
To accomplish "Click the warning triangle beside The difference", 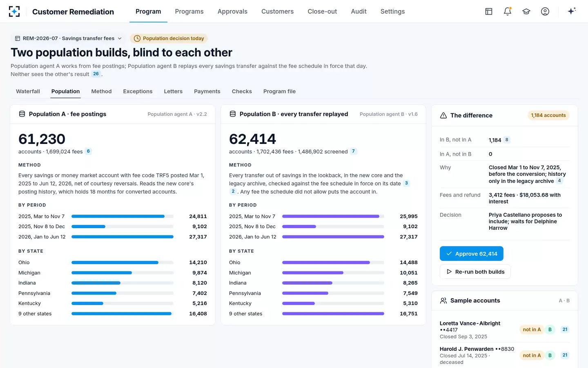I will [x=443, y=115].
